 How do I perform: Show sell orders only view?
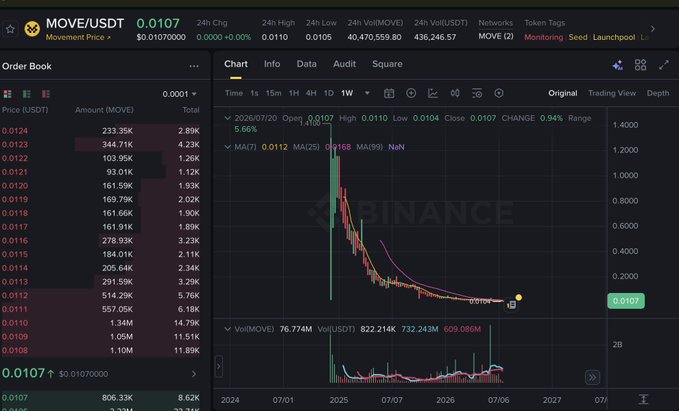point(45,94)
